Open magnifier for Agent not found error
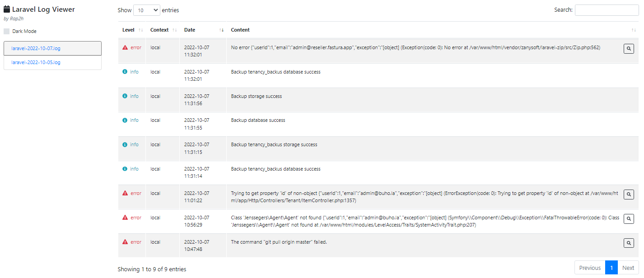Image resolution: width=644 pixels, height=278 pixels. pyautogui.click(x=628, y=218)
